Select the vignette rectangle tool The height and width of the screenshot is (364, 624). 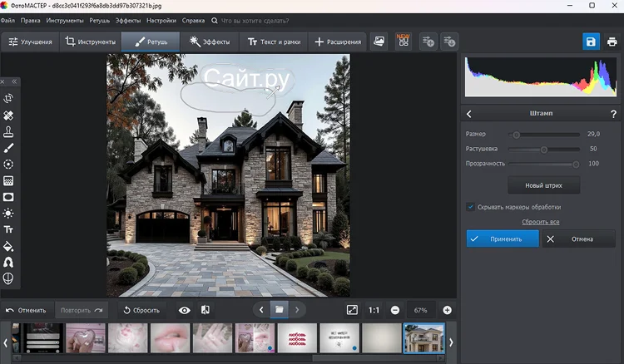click(x=8, y=197)
